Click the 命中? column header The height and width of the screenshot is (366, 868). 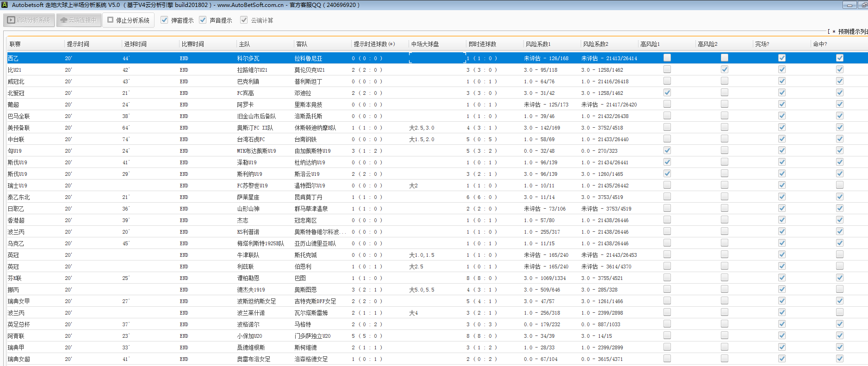click(x=820, y=44)
